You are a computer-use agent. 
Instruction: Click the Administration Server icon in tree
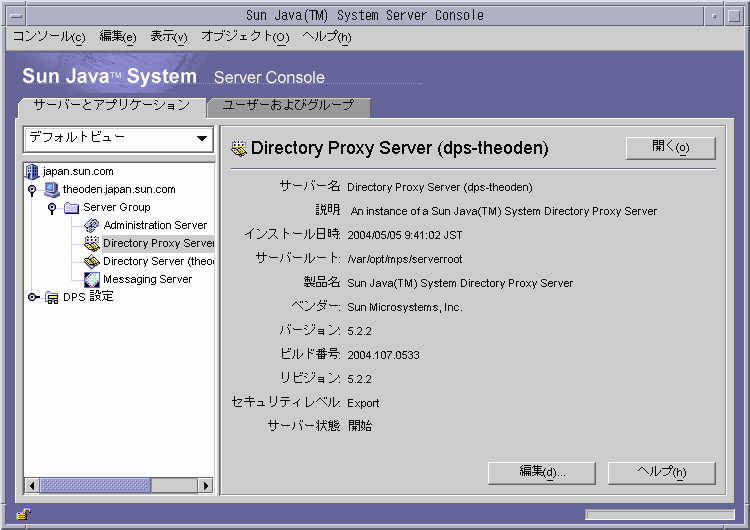(91, 225)
